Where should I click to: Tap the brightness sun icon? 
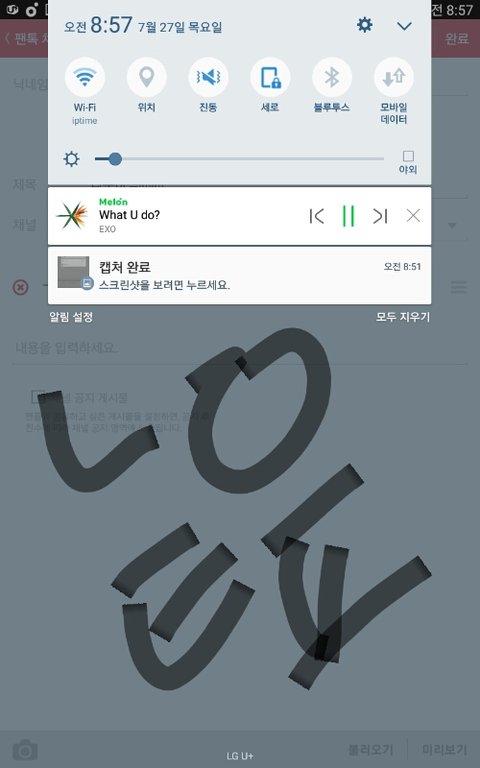click(72, 159)
